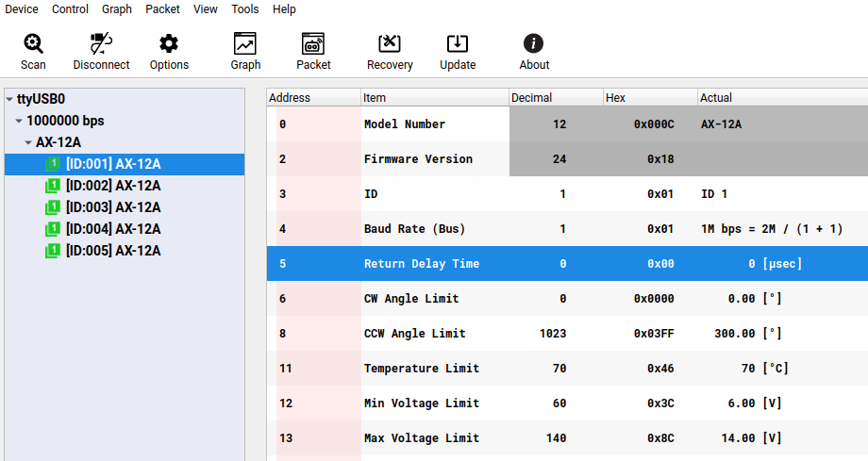Click hex value 0x000C of Model Number
Viewport: 868px width, 461px height.
coord(654,123)
